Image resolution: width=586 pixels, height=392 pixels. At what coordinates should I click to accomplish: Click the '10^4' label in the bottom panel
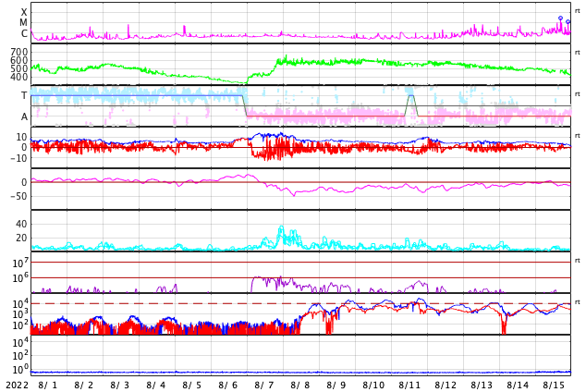pos(20,342)
